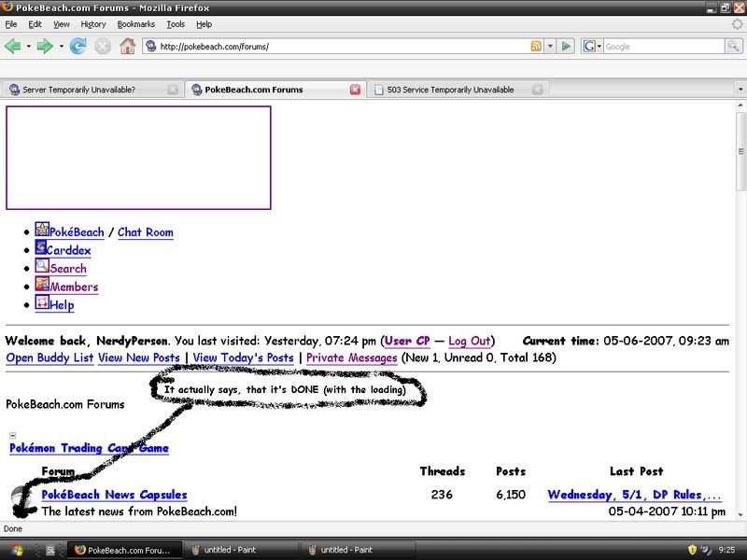
Task: Click the PokéBeach star icon
Action: (x=42, y=229)
